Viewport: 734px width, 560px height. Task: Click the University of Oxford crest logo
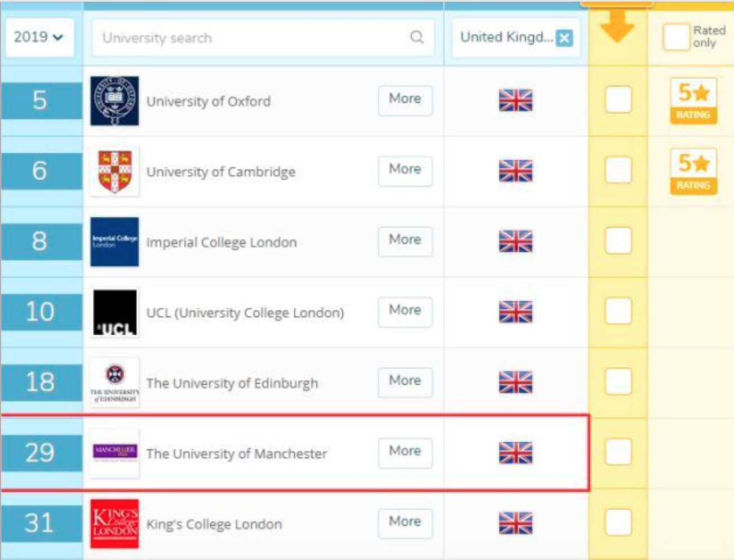114,101
